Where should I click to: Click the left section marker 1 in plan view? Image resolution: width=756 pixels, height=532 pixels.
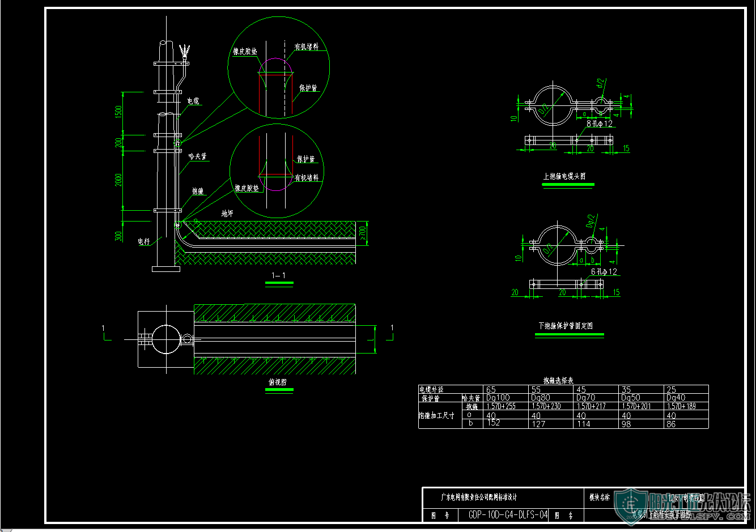(103, 328)
